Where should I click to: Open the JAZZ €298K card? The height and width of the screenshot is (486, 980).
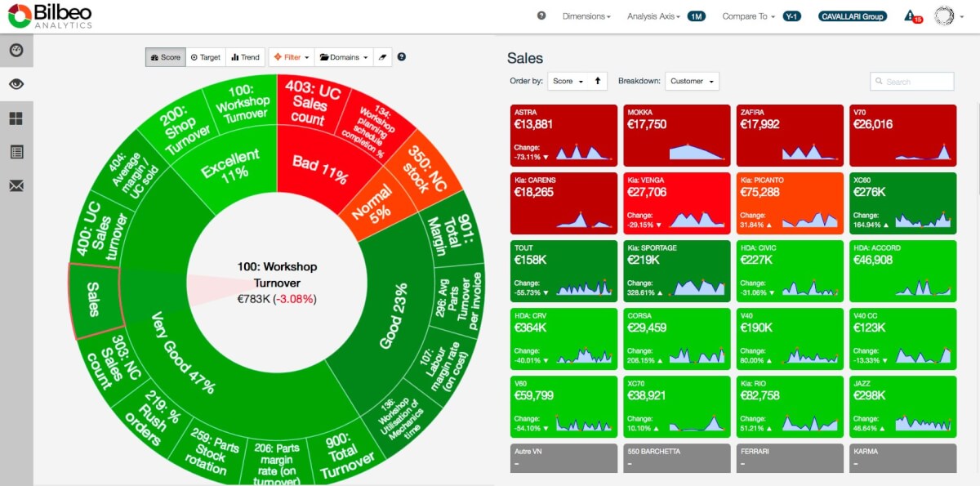902,407
